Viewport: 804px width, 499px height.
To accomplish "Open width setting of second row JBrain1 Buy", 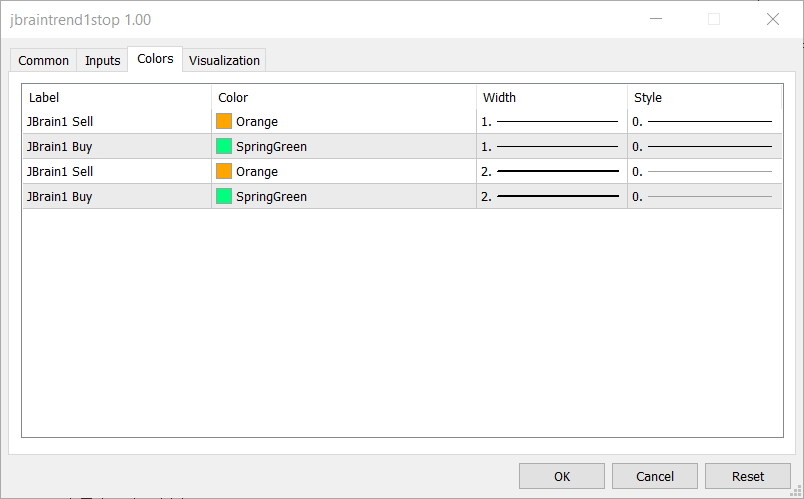I will (x=551, y=146).
